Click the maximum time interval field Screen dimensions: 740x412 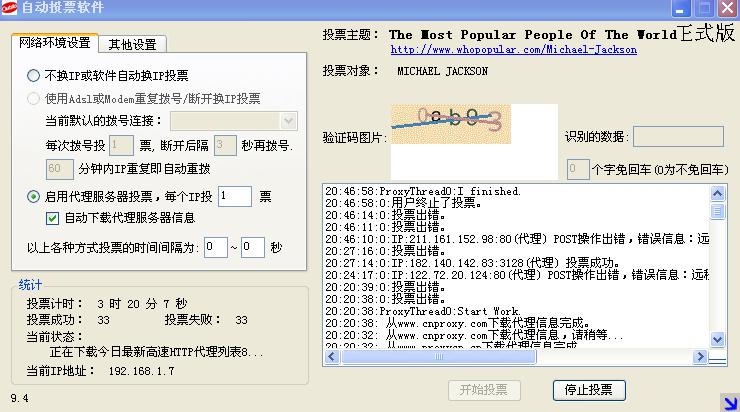[x=252, y=247]
